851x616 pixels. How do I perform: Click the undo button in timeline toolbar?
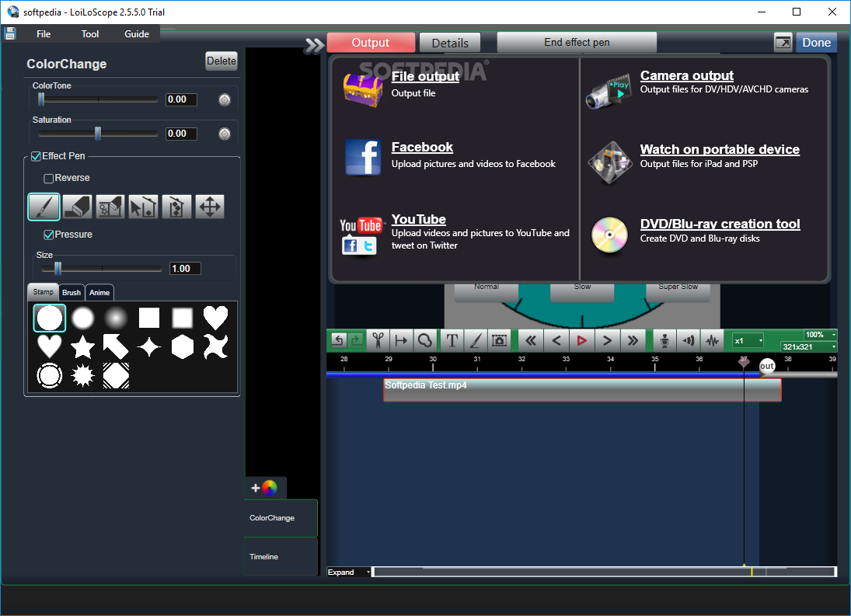338,340
